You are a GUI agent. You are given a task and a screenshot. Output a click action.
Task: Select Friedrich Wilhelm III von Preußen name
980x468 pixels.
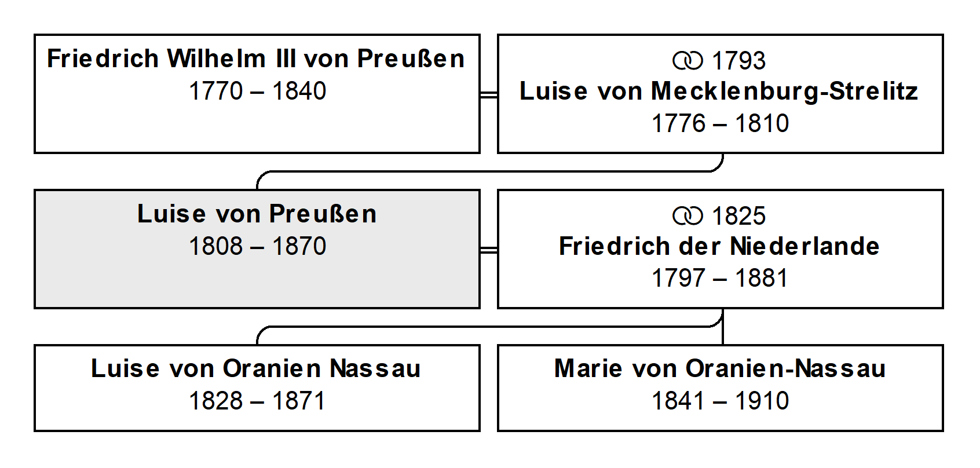click(256, 58)
